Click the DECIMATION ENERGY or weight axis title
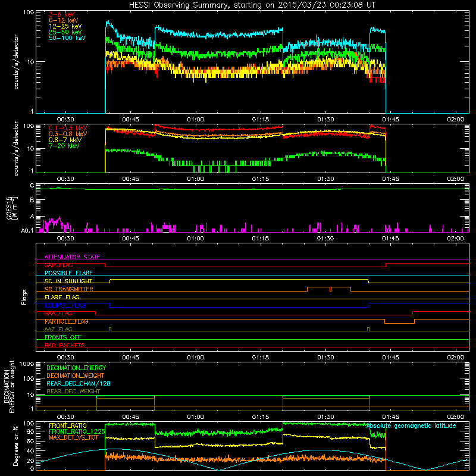This screenshot has height=476, width=476. point(10,387)
